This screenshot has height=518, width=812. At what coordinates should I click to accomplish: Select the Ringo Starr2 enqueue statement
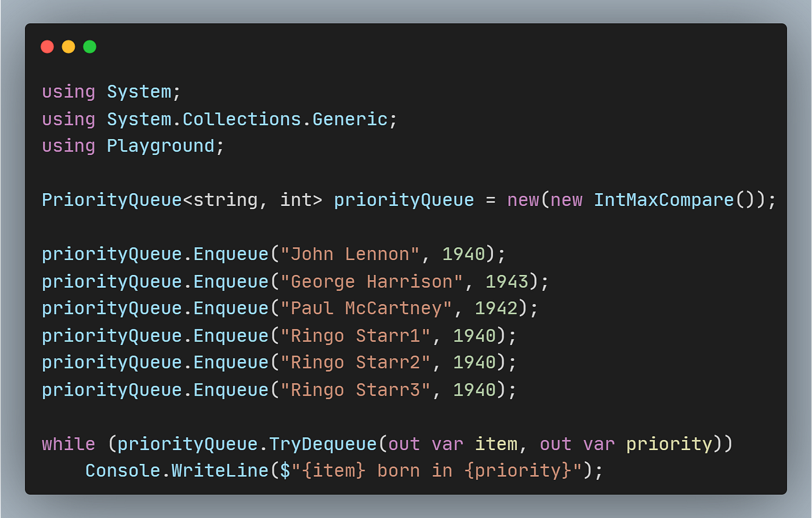click(x=277, y=362)
